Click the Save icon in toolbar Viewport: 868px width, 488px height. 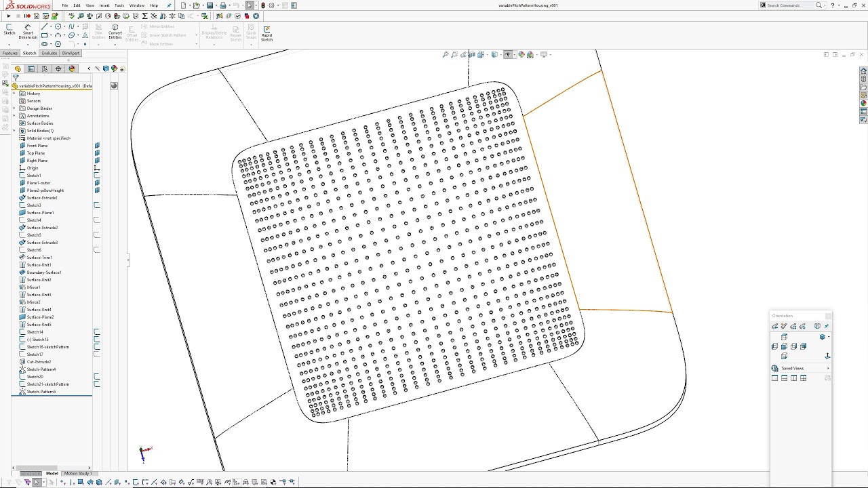(210, 5)
